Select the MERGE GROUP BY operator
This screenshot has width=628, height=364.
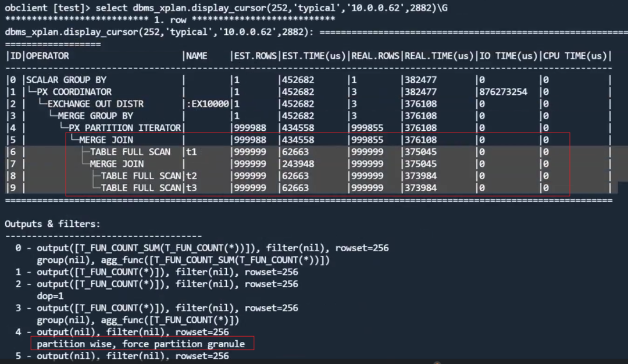pyautogui.click(x=95, y=116)
